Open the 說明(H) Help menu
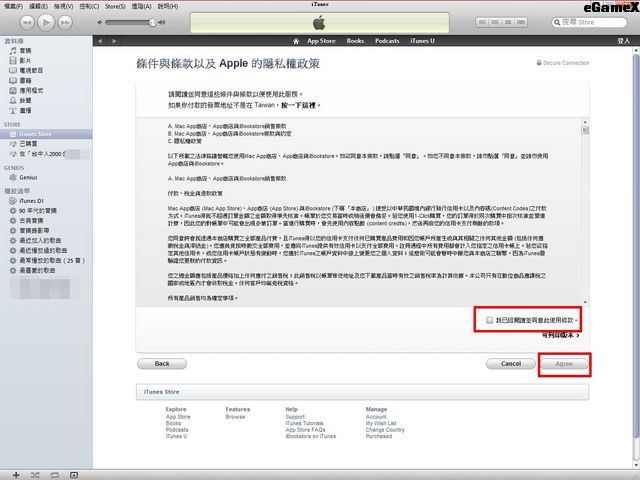The width and height of the screenshot is (640, 480). click(x=168, y=7)
